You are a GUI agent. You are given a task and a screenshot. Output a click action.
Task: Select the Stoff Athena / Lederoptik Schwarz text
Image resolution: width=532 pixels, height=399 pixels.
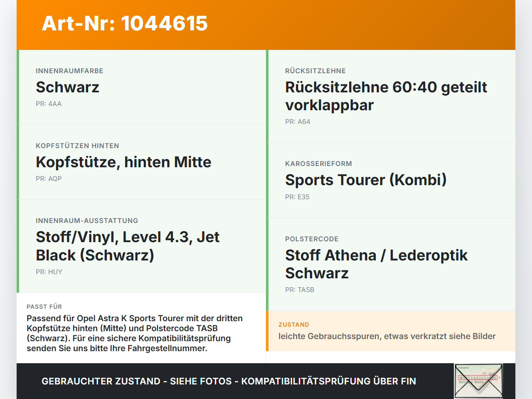[376, 264]
